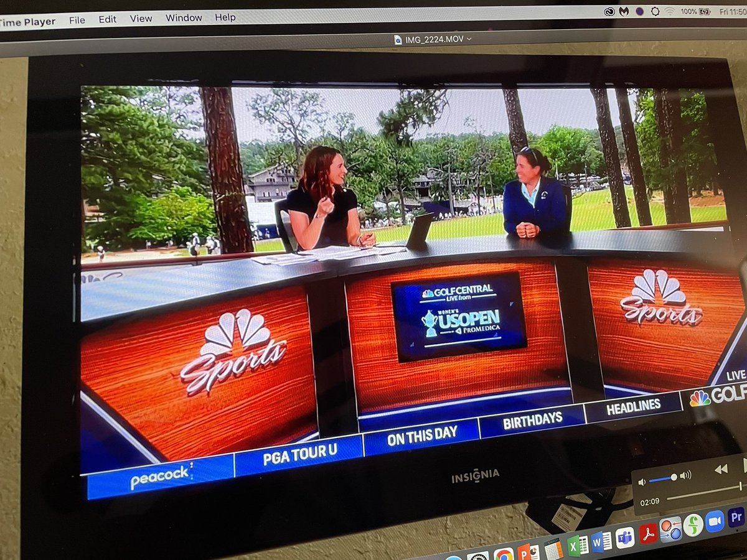Open the Calculator app in the Dock
Screen dimensions: 747x560
click(553, 549)
